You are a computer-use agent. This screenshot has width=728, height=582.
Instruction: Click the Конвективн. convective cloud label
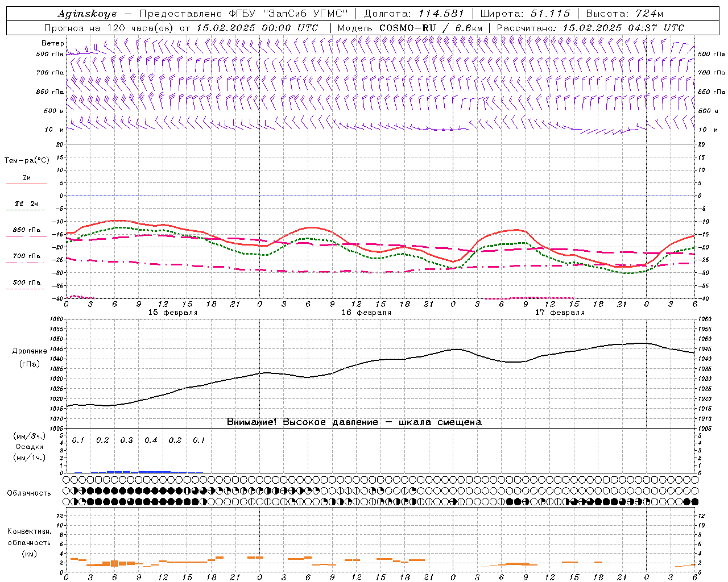pos(29,531)
